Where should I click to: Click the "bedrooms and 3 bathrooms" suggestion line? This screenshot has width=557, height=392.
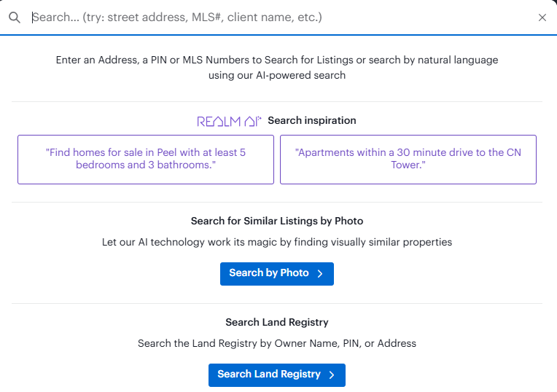click(146, 165)
